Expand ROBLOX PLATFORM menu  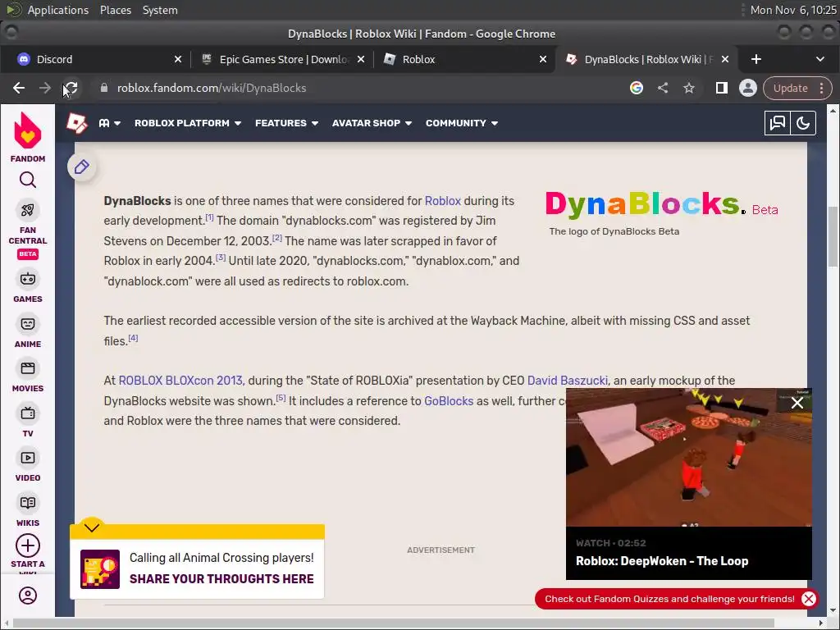(188, 123)
